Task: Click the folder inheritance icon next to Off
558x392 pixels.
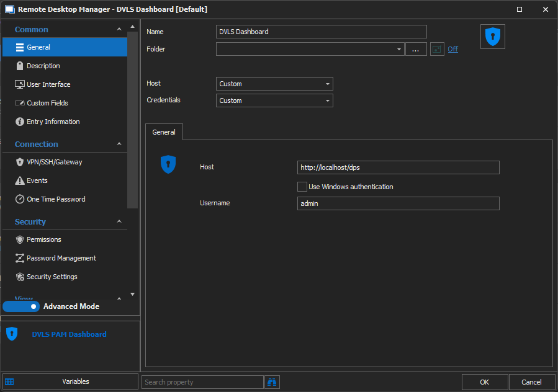Action: (437, 49)
